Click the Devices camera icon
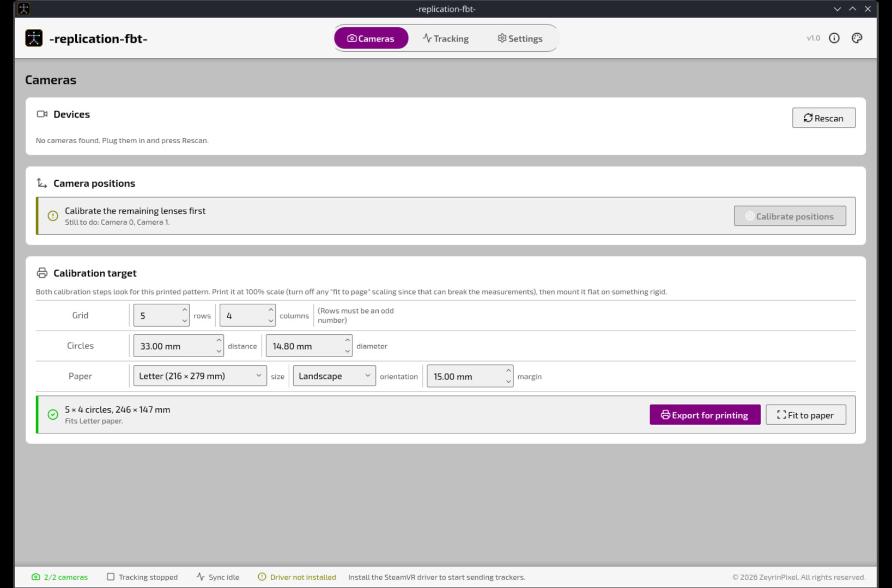The width and height of the screenshot is (892, 588). pyautogui.click(x=42, y=114)
